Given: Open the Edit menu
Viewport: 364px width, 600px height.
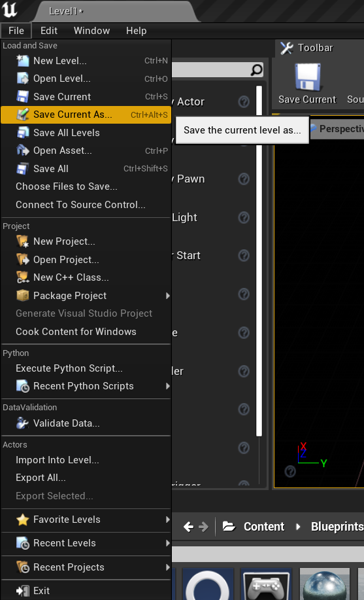Looking at the screenshot, I should [49, 31].
